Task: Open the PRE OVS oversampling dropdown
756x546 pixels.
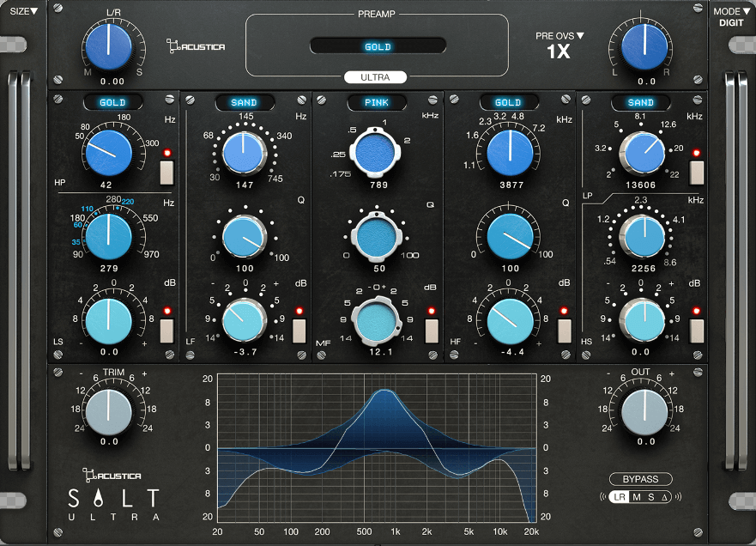Action: (559, 36)
